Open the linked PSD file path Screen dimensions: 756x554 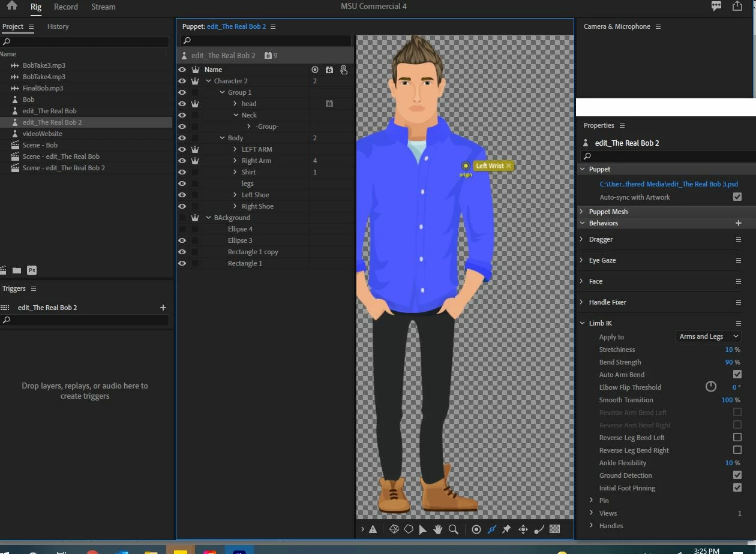pyautogui.click(x=668, y=184)
